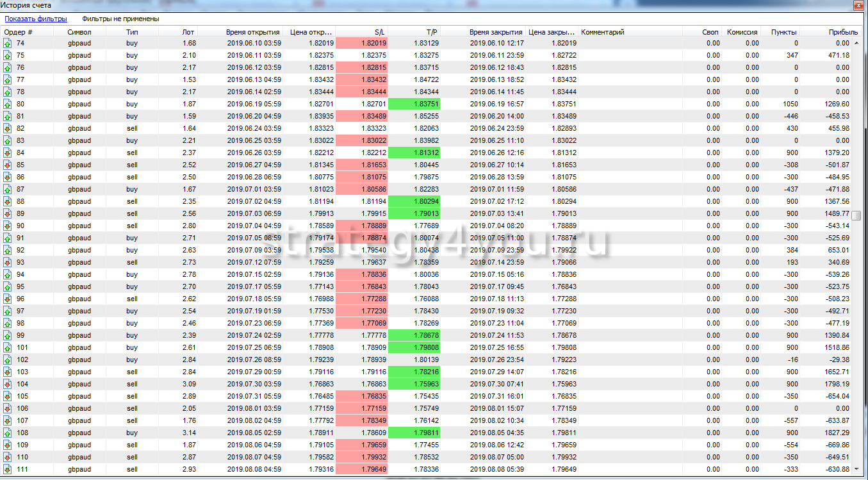Click the vertical scrollbar thumb

click(856, 215)
